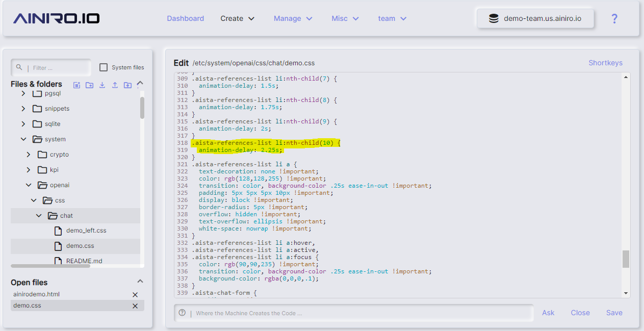The width and height of the screenshot is (644, 331).
Task: Click the README.md file icon
Action: point(58,261)
